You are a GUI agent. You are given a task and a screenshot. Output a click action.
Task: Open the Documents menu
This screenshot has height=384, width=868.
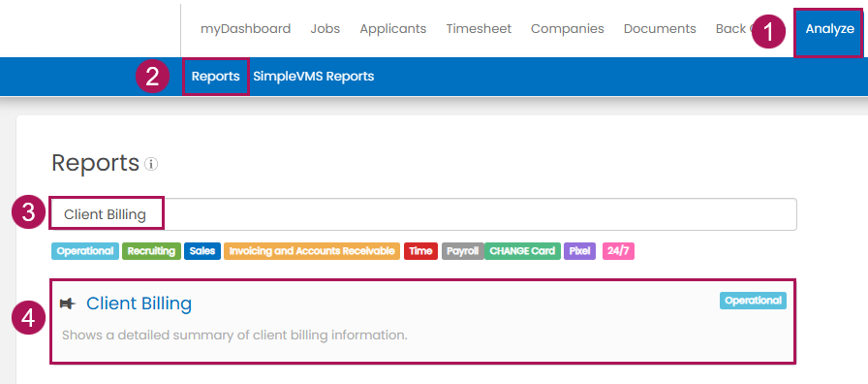point(660,29)
